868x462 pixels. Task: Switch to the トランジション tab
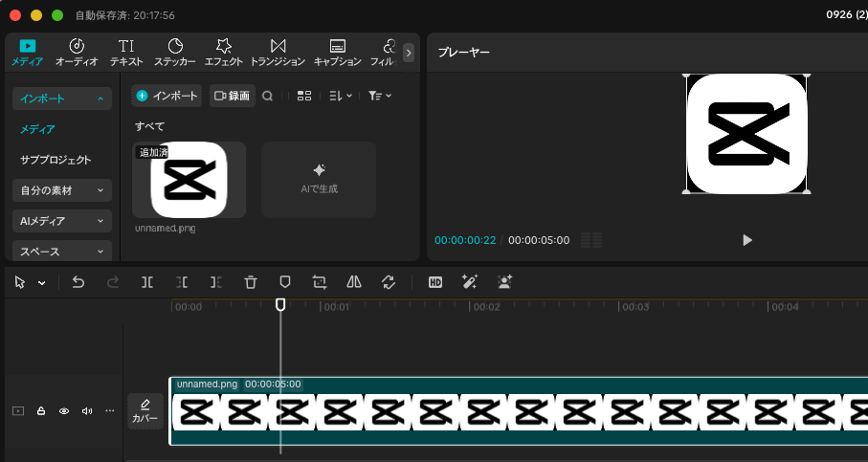[278, 54]
